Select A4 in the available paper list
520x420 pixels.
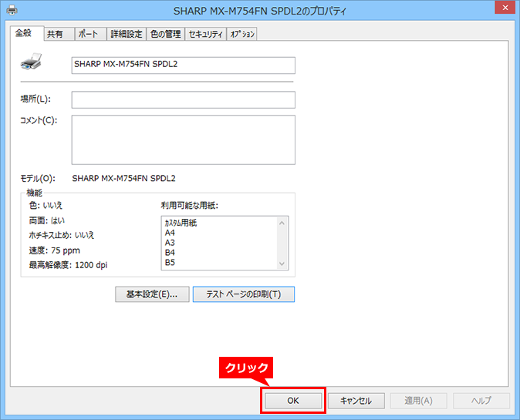(x=170, y=233)
